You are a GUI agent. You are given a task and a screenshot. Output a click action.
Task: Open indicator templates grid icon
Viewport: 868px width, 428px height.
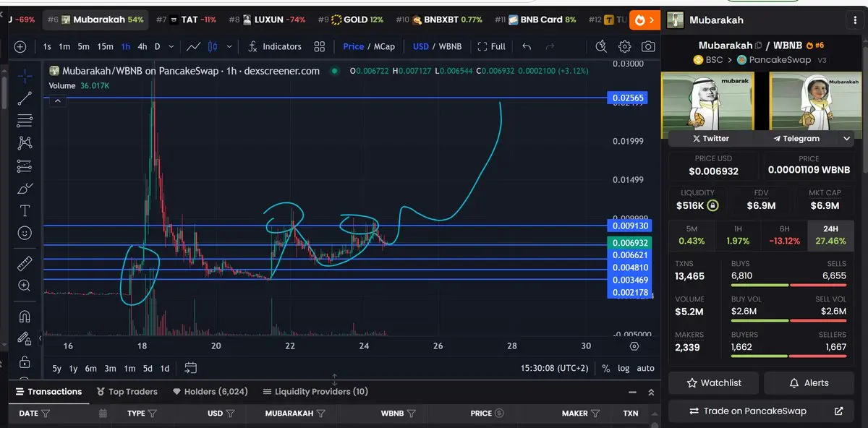click(x=320, y=46)
